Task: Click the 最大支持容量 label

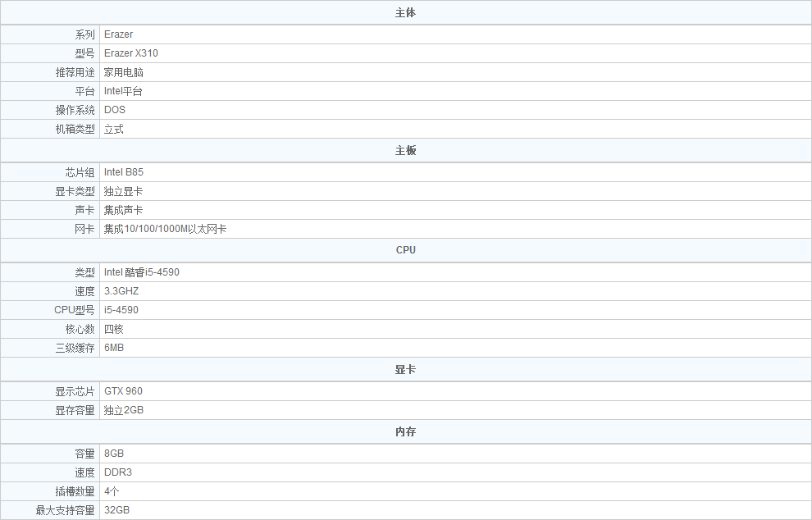Action: tap(66, 510)
